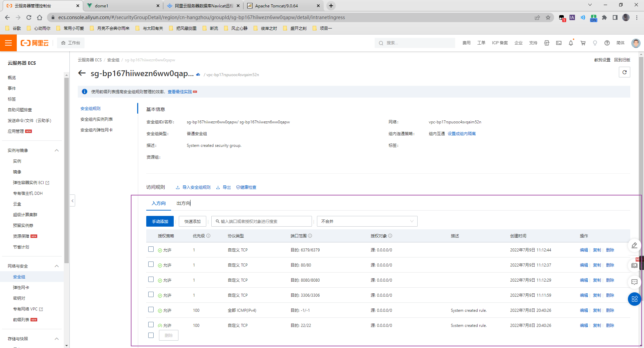
Task: Open the 不合并 merge dropdown
Action: (367, 221)
